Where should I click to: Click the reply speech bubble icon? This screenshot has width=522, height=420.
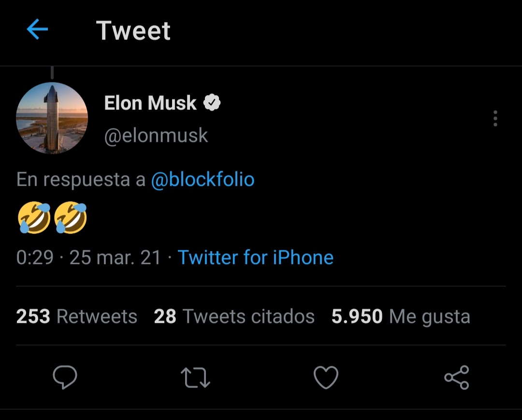[65, 378]
